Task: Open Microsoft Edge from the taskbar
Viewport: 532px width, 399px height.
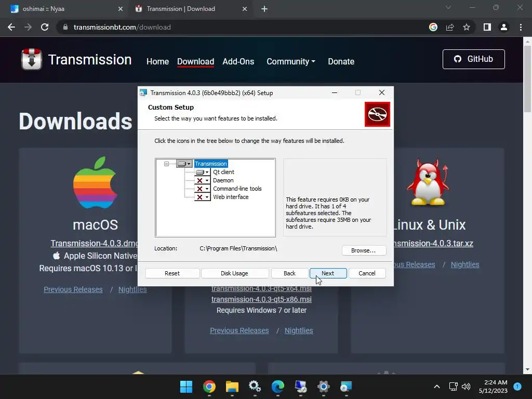Action: [x=278, y=387]
